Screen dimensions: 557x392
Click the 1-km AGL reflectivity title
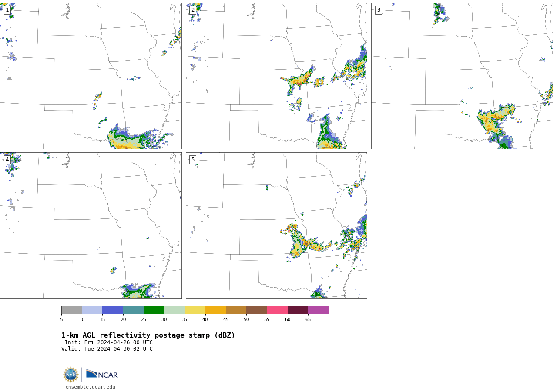[x=148, y=335]
